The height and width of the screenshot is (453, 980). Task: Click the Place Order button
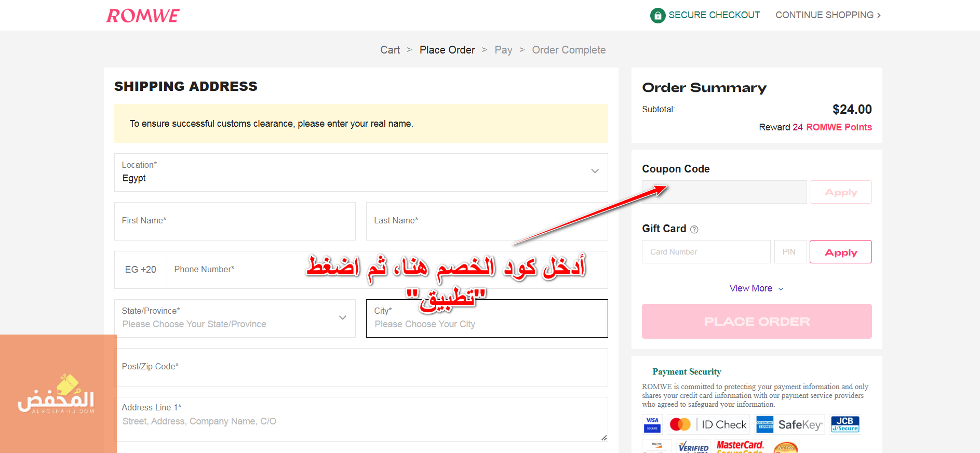(x=757, y=322)
